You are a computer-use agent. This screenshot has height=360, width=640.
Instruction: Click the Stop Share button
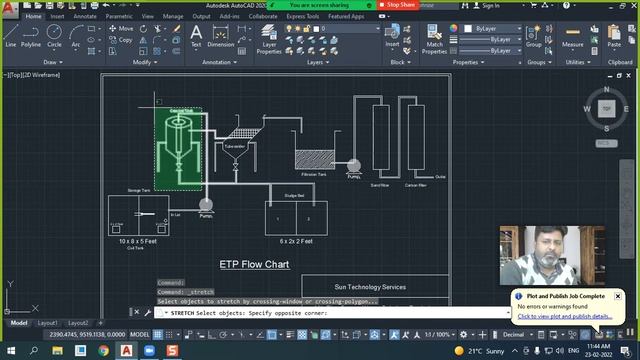397,5
